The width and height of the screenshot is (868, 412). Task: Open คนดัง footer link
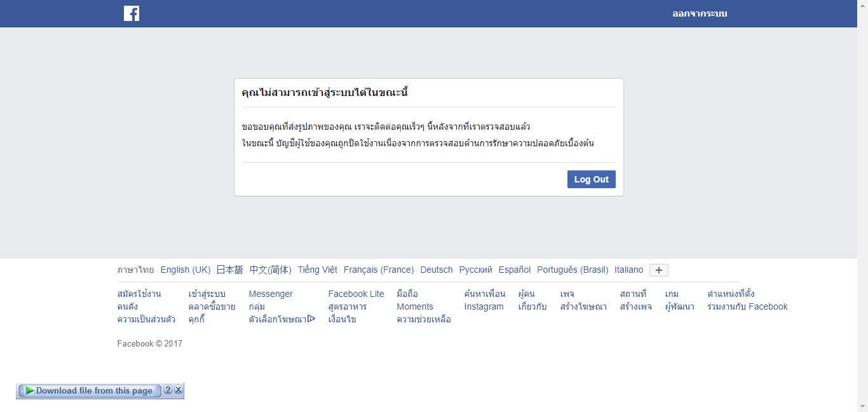click(128, 306)
